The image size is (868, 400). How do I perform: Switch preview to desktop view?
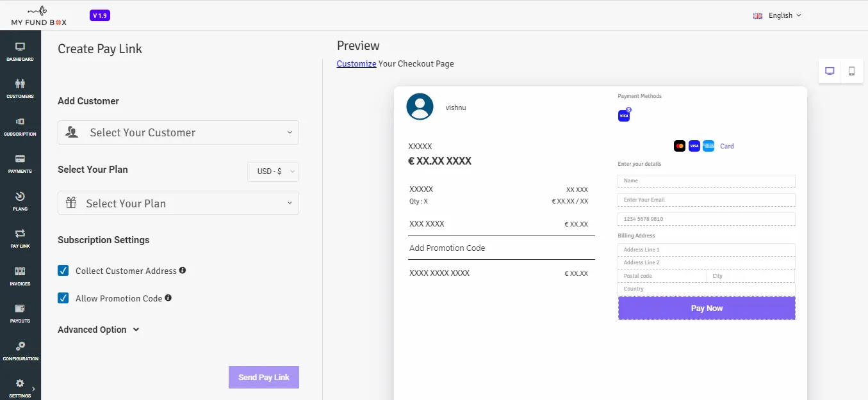pyautogui.click(x=830, y=71)
